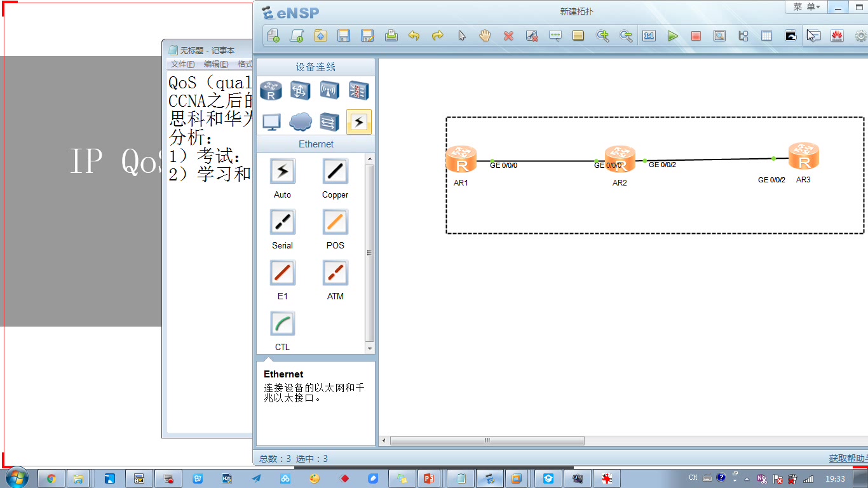
Task: Select the palette rectangle tool
Action: click(578, 36)
